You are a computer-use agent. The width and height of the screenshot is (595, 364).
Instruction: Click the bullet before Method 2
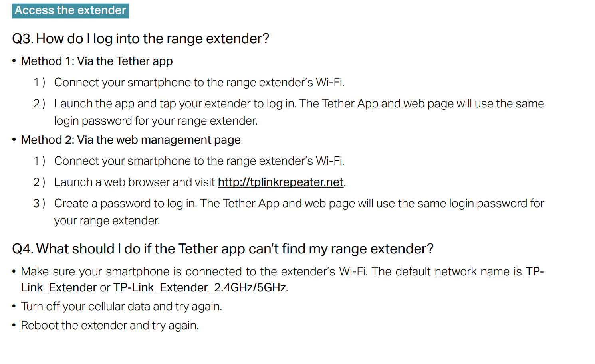point(14,140)
